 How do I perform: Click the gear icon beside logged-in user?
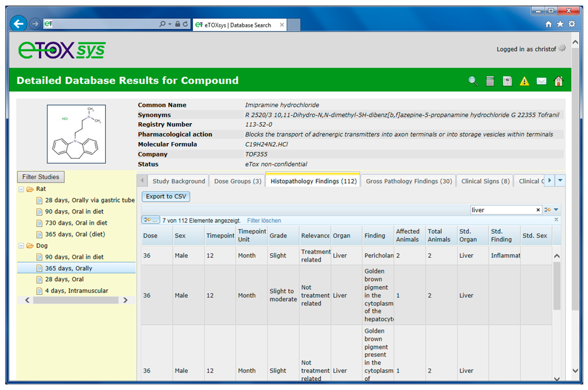pyautogui.click(x=562, y=49)
